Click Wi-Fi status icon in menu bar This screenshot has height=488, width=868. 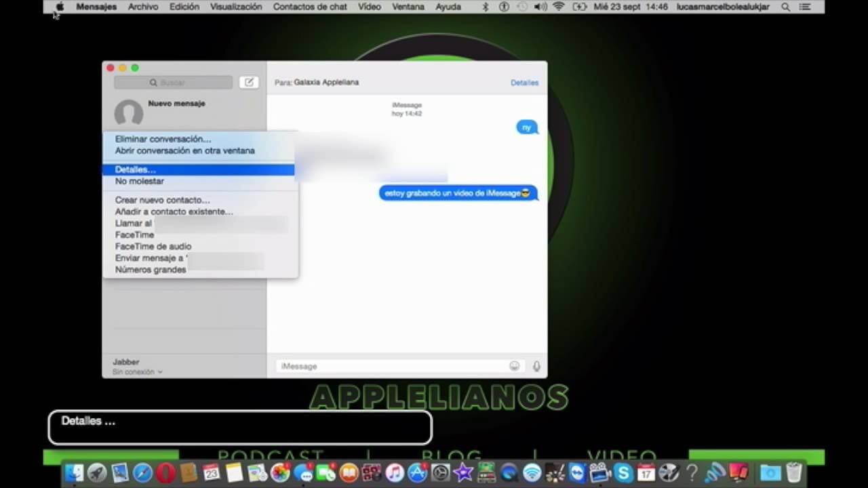558,7
